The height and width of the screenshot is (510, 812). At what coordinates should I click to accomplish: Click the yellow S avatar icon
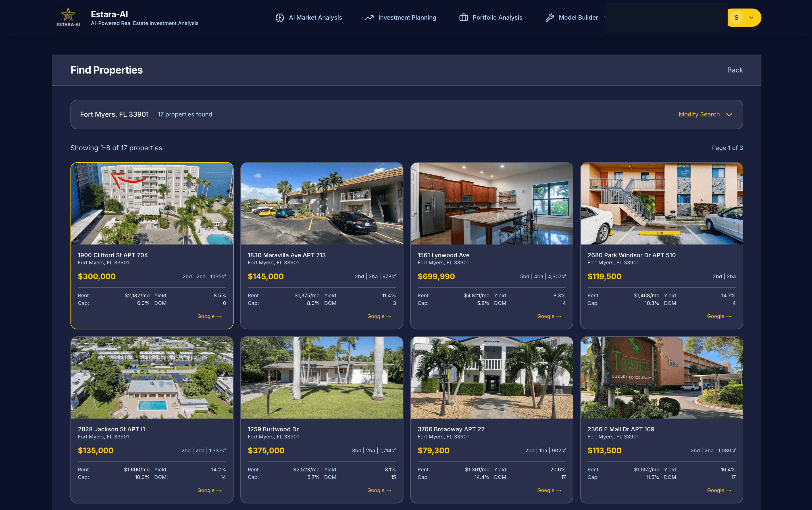coord(737,18)
